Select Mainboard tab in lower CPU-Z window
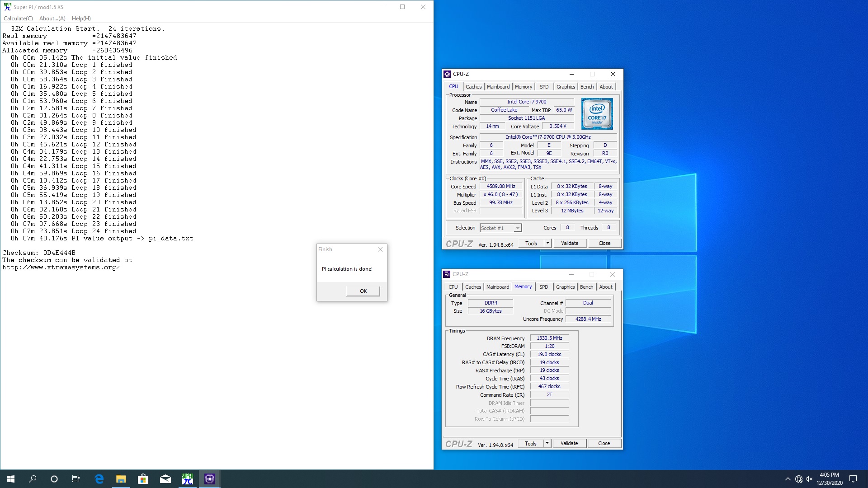Image resolution: width=868 pixels, height=488 pixels. click(x=498, y=287)
